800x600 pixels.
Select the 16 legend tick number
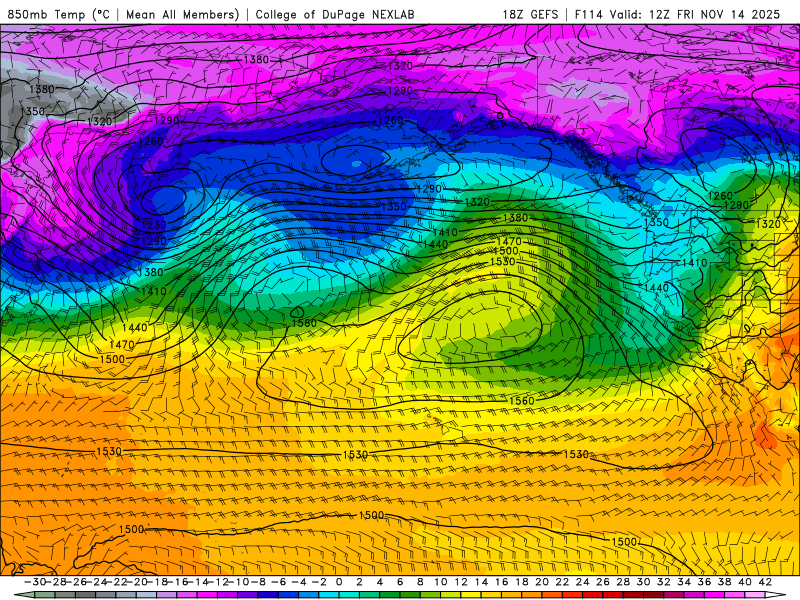click(502, 582)
